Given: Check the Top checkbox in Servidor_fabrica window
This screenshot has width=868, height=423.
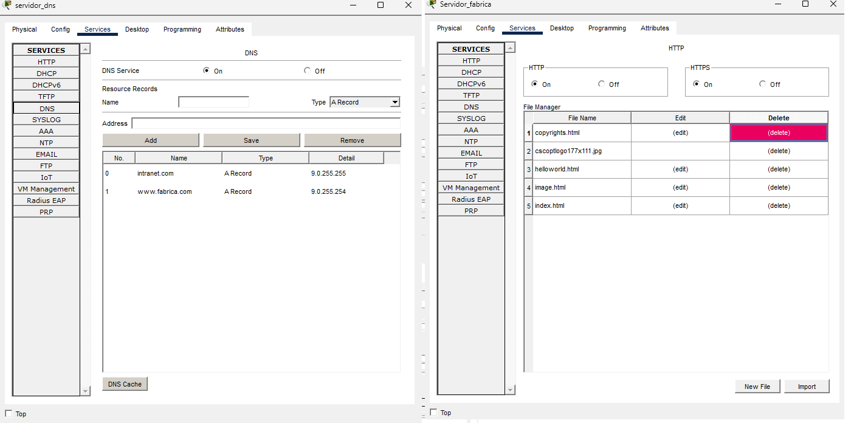Looking at the screenshot, I should 433,412.
